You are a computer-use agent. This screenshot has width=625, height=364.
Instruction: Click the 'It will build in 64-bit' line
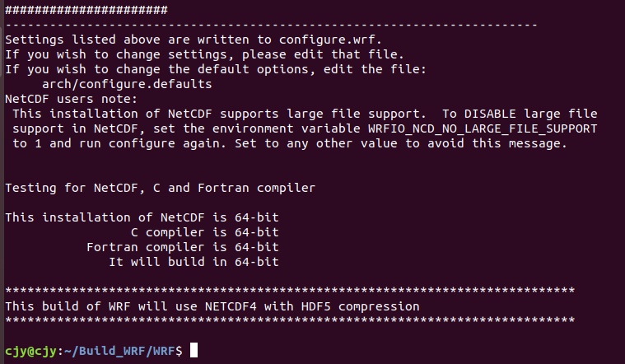(x=194, y=262)
